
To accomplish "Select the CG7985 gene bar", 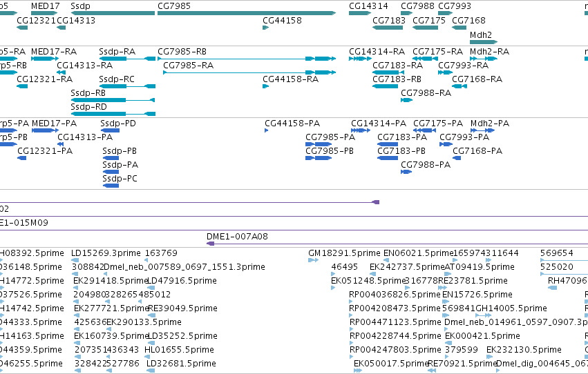I will [x=247, y=14].
